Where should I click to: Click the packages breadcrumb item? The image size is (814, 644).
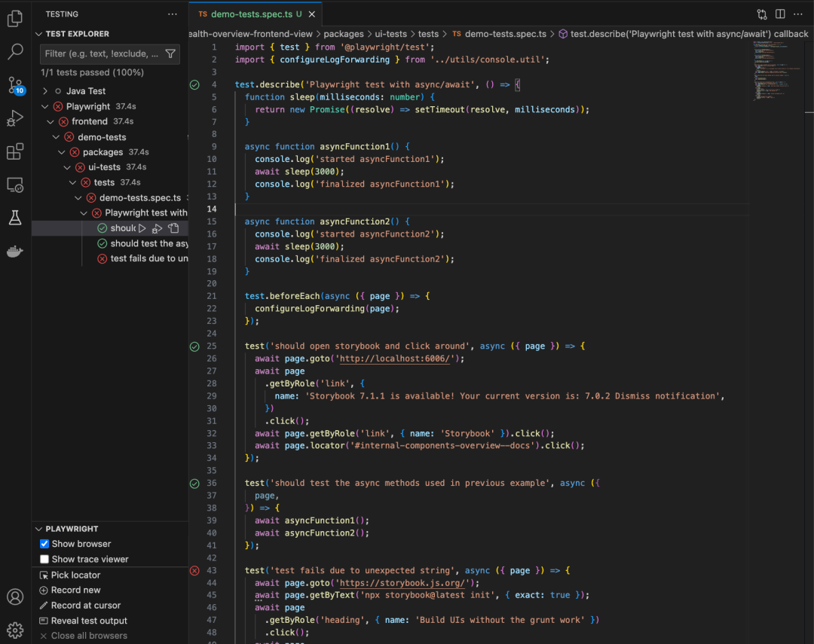click(344, 34)
